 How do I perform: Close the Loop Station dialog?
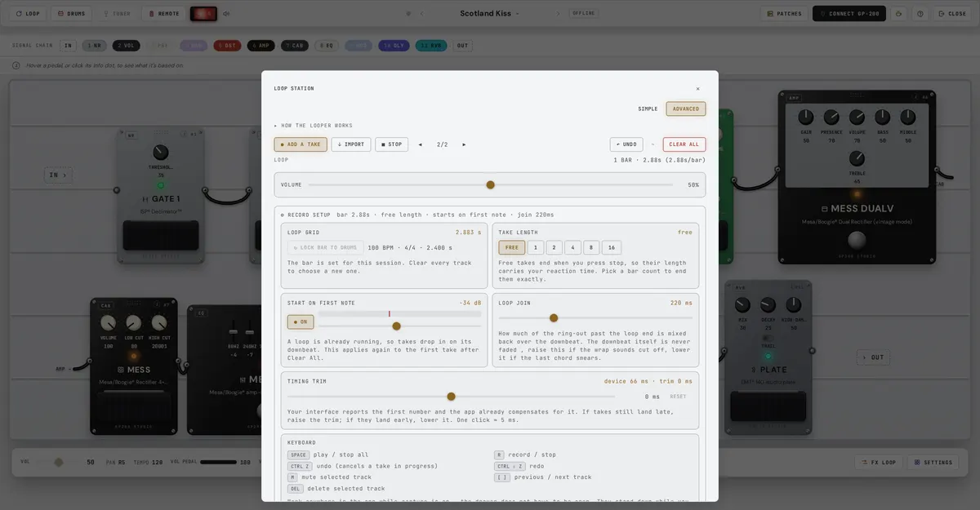(697, 89)
